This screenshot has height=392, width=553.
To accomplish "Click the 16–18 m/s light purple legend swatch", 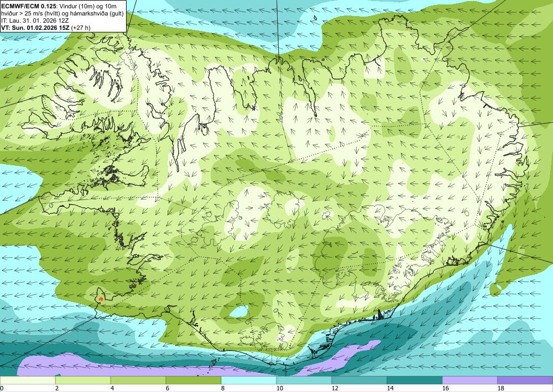I will click(469, 380).
